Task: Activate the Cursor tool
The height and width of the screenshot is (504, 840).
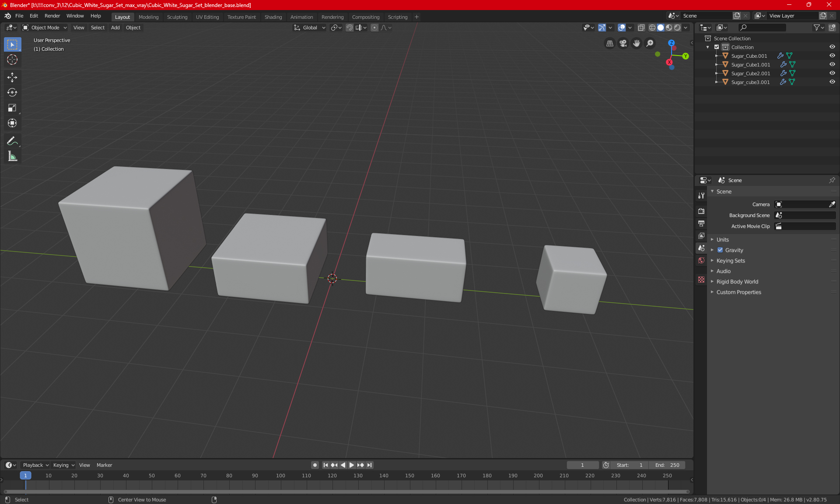Action: (x=12, y=60)
